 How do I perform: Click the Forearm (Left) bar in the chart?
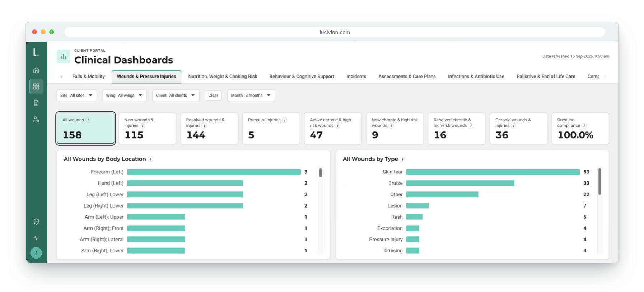point(214,172)
